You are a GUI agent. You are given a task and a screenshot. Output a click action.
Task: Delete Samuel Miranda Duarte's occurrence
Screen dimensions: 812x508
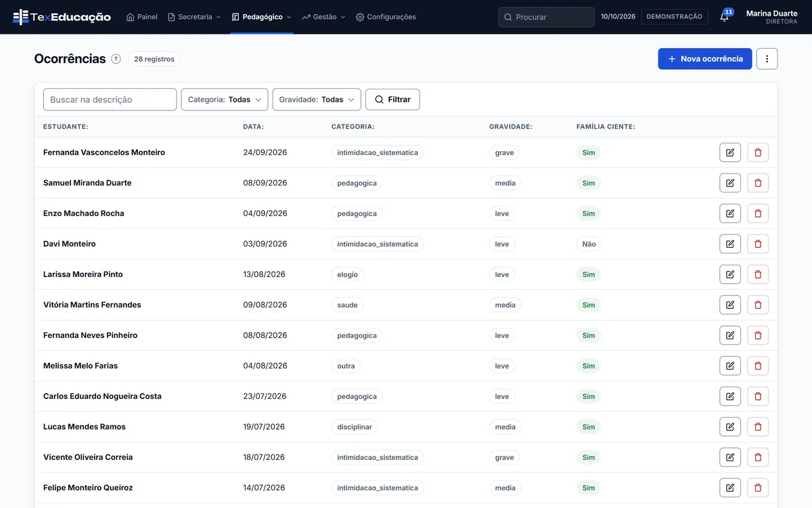(758, 183)
